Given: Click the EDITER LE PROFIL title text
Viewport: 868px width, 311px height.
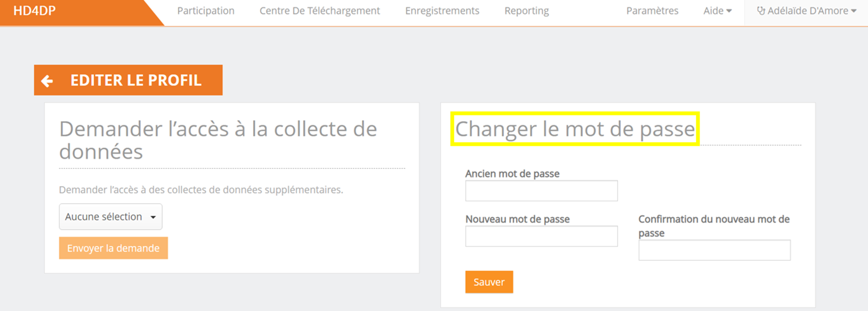Looking at the screenshot, I should 136,80.
